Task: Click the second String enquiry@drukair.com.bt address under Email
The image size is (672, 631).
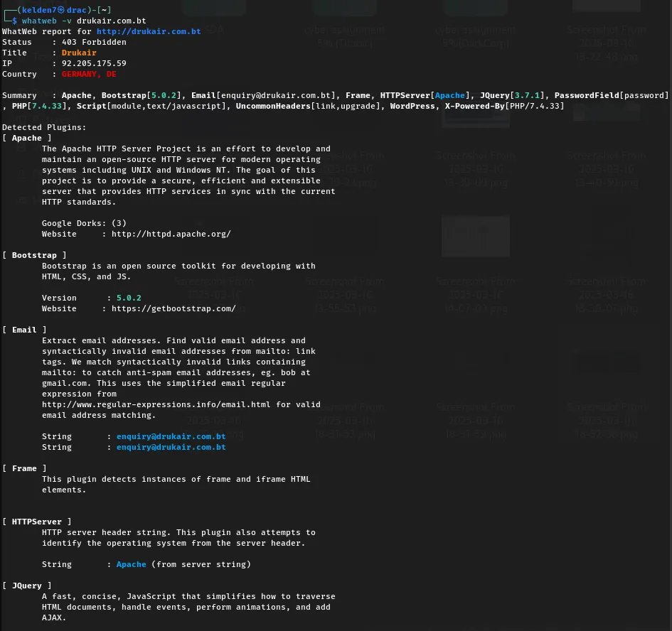Action: pyautogui.click(x=171, y=447)
